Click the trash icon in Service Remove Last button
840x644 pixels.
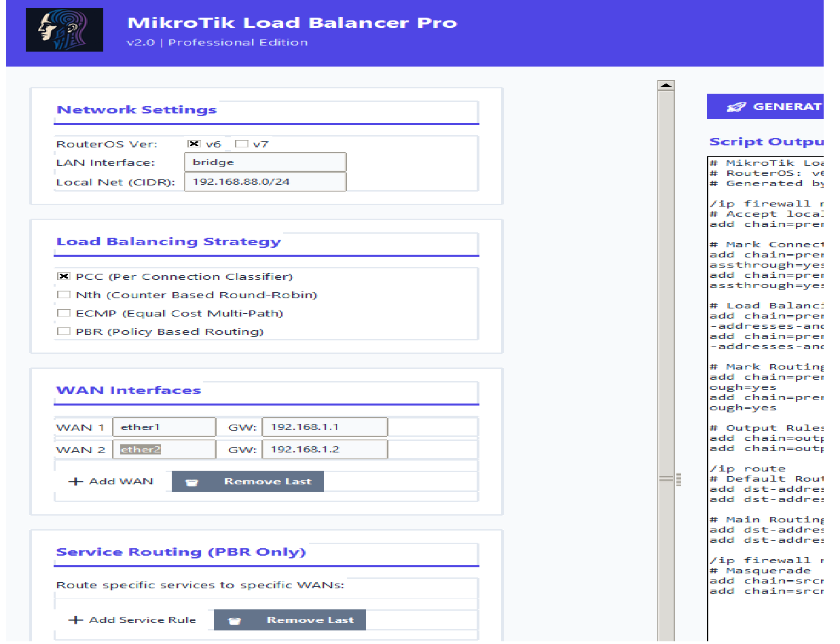pos(234,620)
